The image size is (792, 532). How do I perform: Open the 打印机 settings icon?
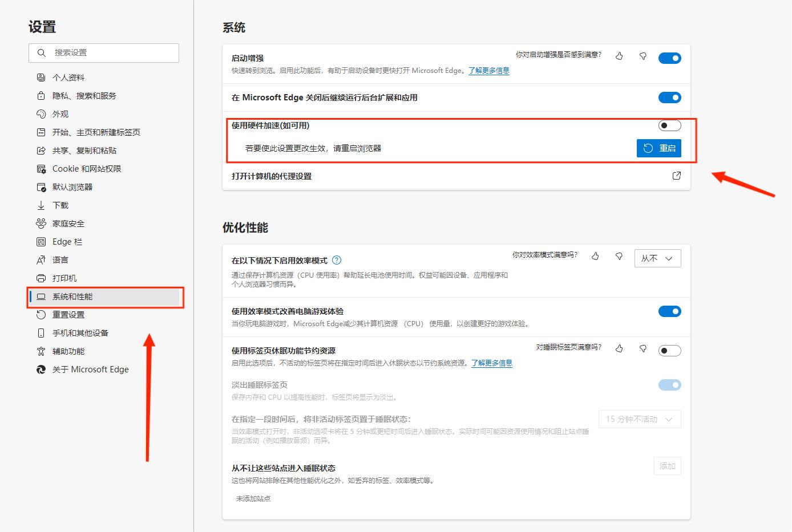pyautogui.click(x=41, y=278)
